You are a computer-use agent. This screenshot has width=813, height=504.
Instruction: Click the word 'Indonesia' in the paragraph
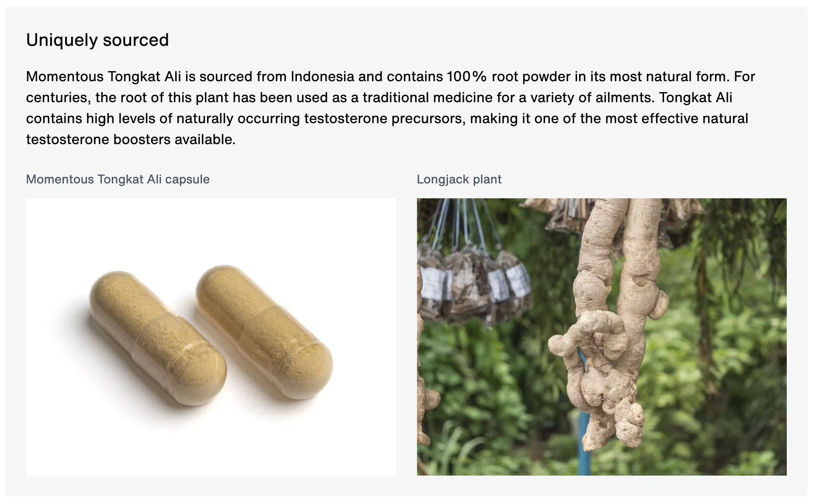point(323,77)
